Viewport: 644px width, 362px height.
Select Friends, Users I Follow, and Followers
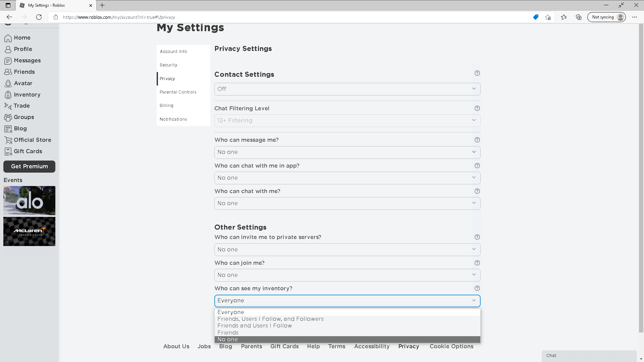347,319
